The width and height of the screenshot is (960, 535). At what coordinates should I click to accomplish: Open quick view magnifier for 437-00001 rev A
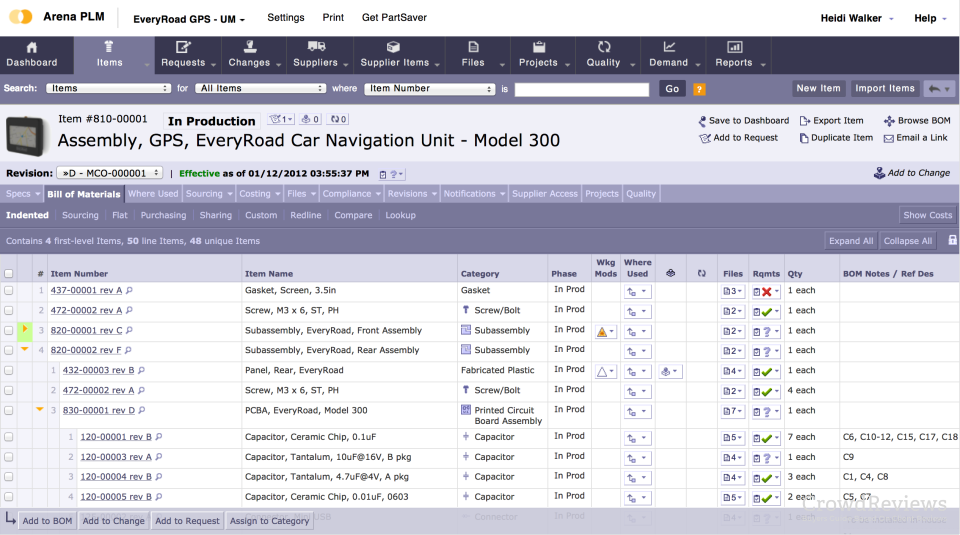[129, 291]
